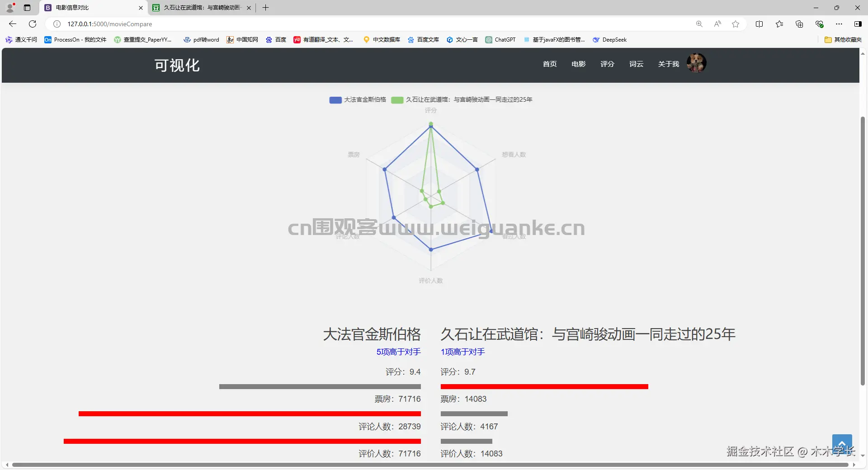Open the 查重提交_PaperYY bookmark
This screenshot has width=868, height=470.
pos(143,40)
